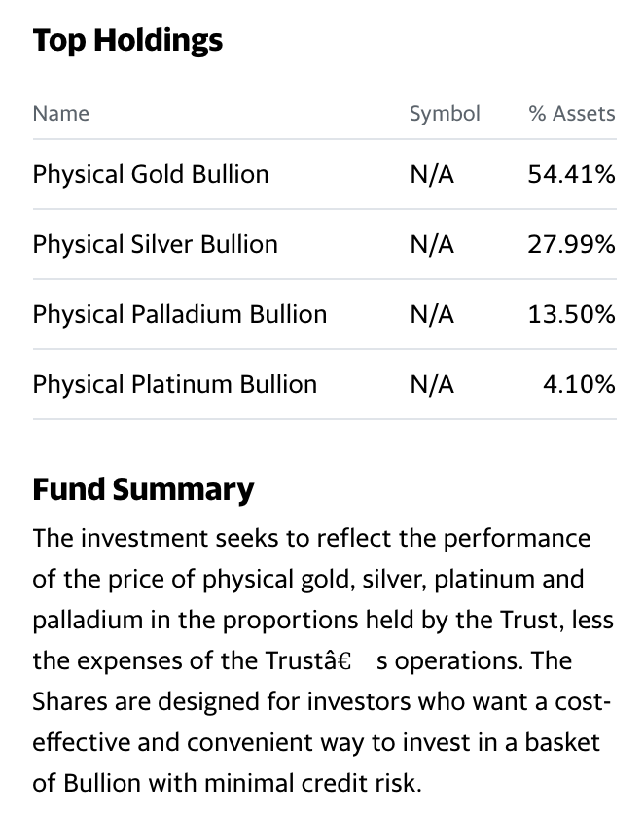The width and height of the screenshot is (644, 819).
Task: Click the garbled Trustâ€ s operations text
Action: click(393, 660)
